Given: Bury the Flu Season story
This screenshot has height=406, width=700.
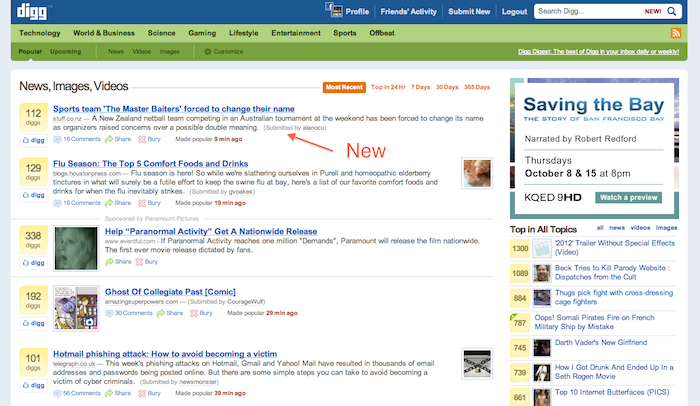Looking at the screenshot, I should (149, 203).
